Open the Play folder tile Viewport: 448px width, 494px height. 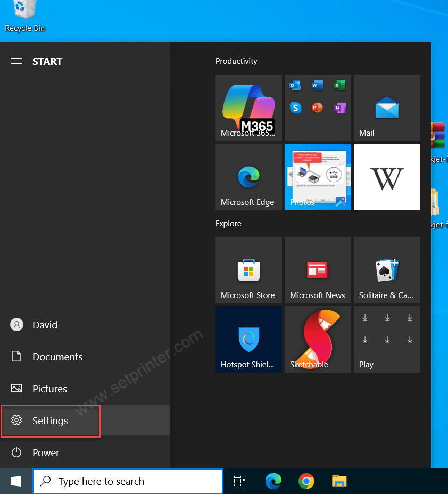click(387, 340)
